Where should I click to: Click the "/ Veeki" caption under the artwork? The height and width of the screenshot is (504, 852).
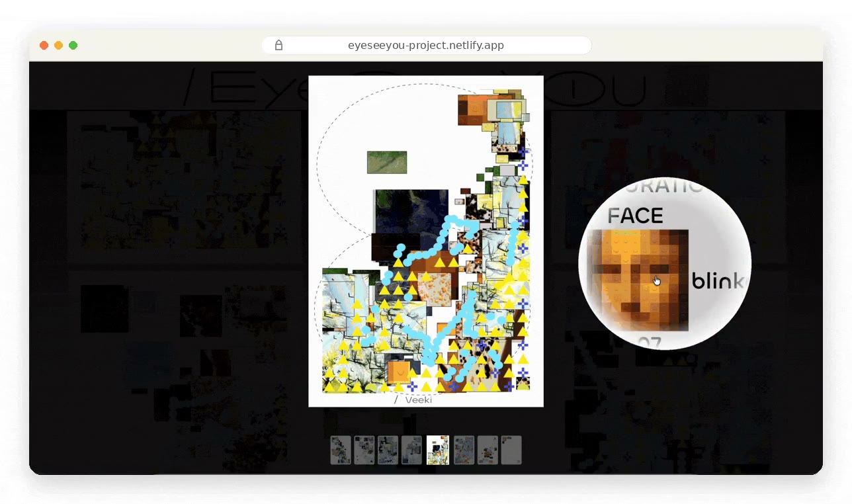pos(413,399)
